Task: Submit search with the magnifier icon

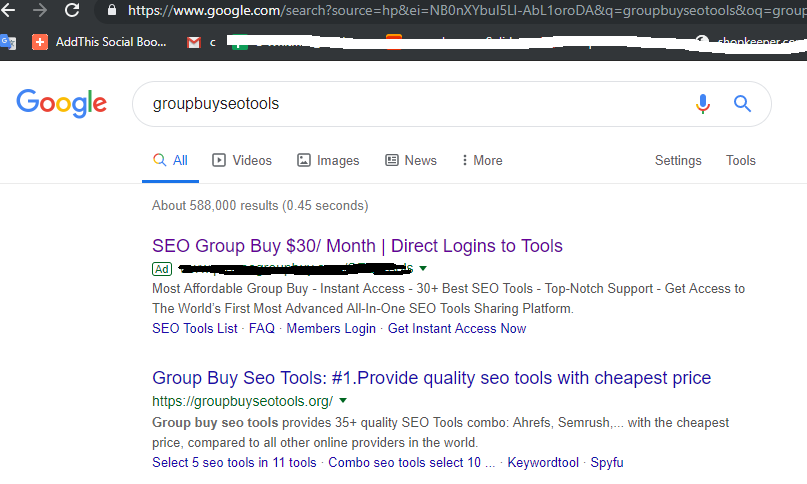Action: pyautogui.click(x=742, y=103)
